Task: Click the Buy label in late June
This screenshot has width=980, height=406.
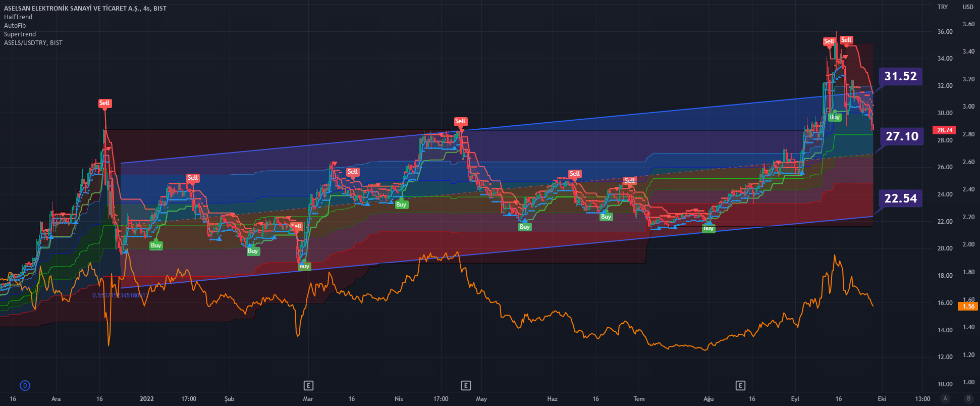Action: pyautogui.click(x=606, y=217)
